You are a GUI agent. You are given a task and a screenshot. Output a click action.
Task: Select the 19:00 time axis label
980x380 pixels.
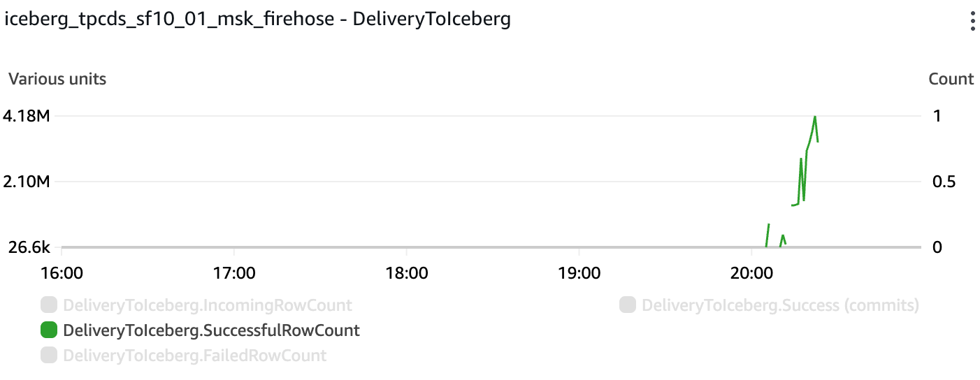pos(579,272)
